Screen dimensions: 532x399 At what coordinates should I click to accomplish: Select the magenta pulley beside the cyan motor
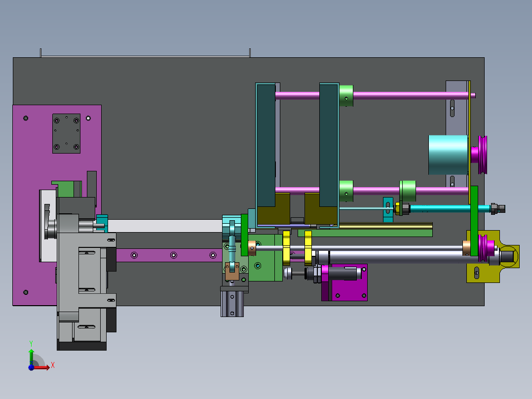pyautogui.click(x=483, y=155)
